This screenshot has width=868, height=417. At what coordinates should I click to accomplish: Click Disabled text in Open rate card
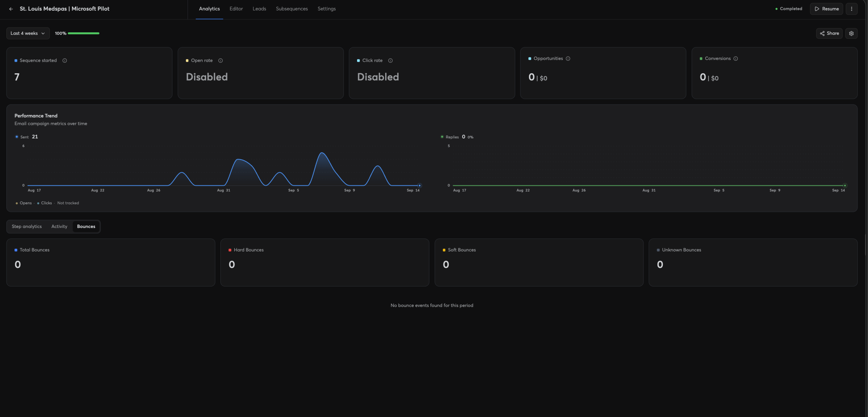[x=207, y=77]
